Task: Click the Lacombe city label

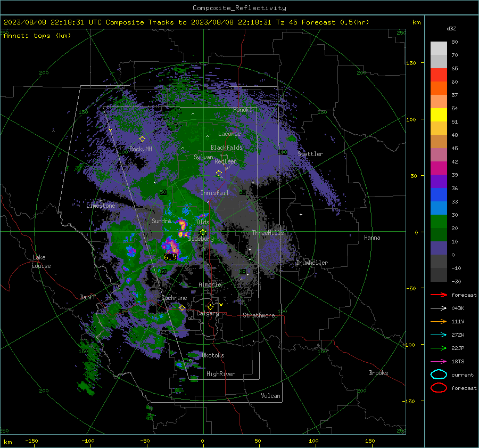Action: click(229, 134)
